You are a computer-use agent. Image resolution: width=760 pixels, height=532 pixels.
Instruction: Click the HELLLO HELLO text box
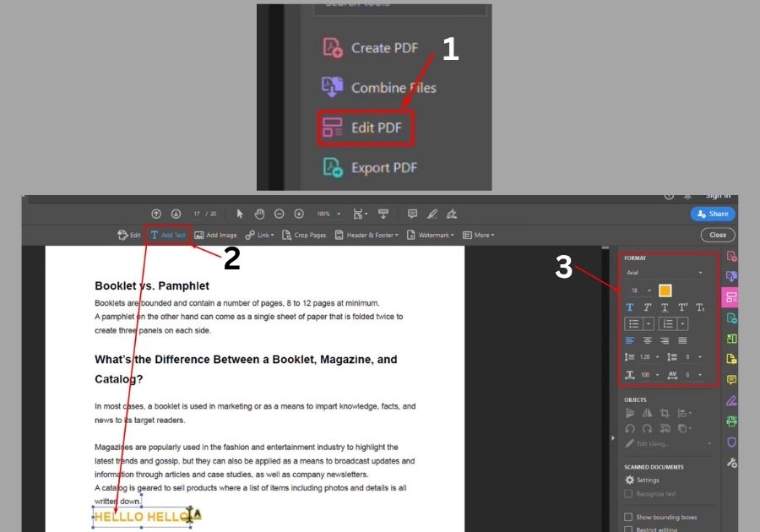tap(142, 517)
